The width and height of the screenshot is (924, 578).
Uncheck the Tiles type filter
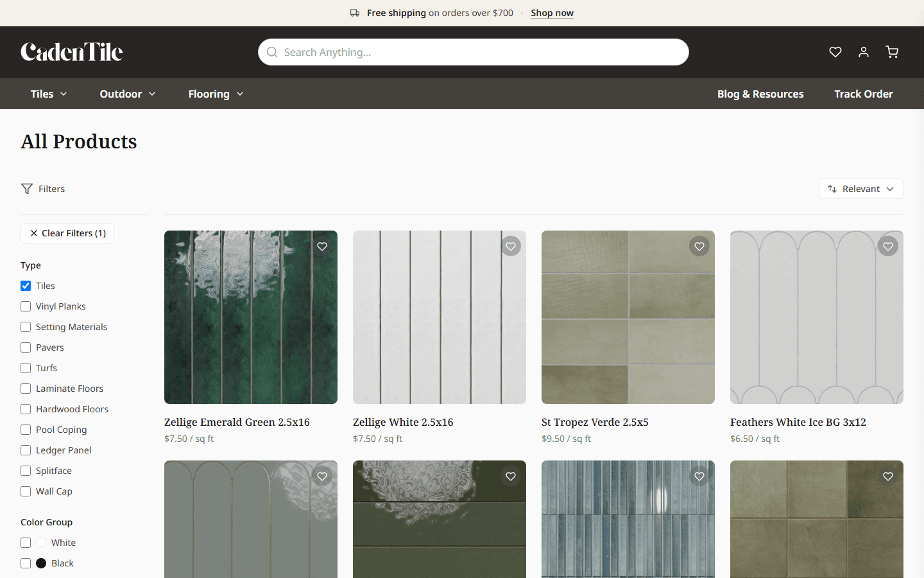(26, 286)
